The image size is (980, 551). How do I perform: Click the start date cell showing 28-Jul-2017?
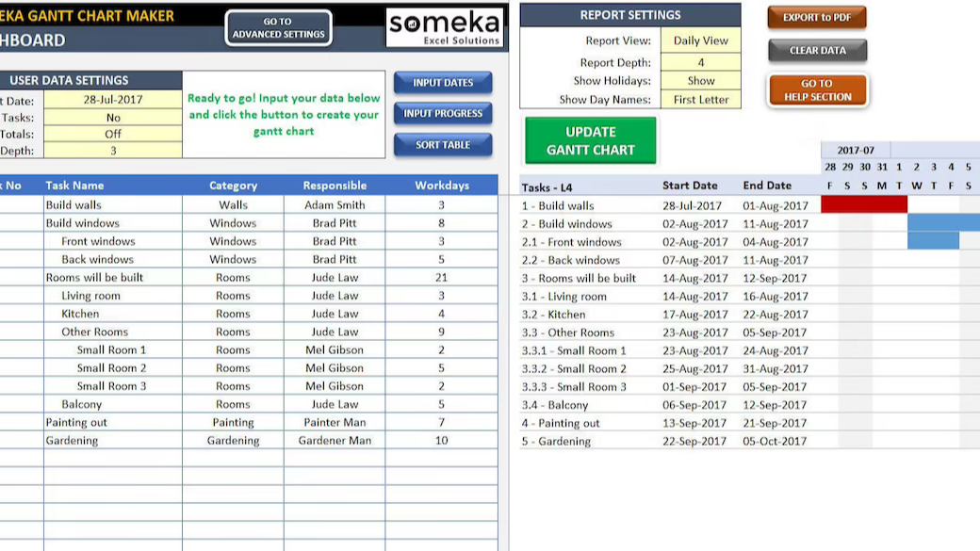click(x=114, y=101)
